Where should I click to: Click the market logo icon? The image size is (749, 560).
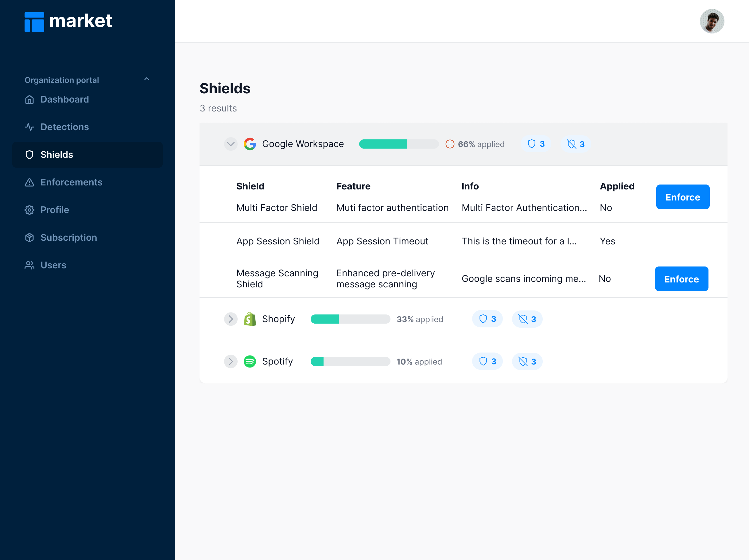click(x=34, y=22)
